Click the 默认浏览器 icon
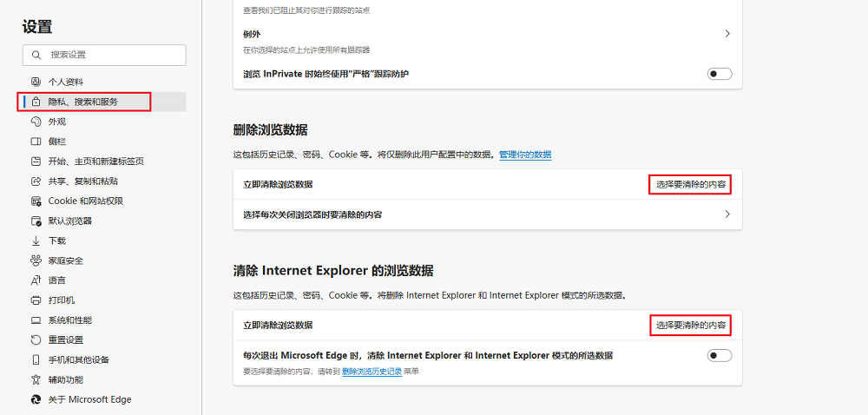The width and height of the screenshot is (868, 415). tap(36, 221)
